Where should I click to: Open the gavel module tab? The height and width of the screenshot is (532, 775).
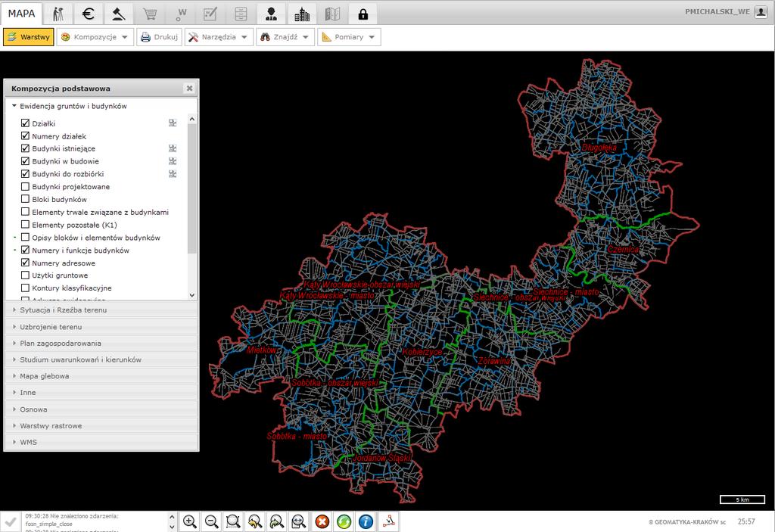tap(119, 14)
